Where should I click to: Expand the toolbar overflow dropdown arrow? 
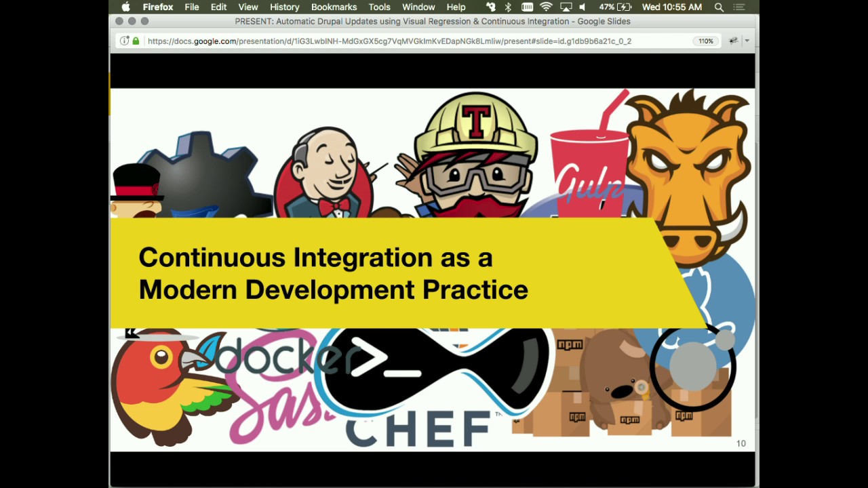[747, 41]
